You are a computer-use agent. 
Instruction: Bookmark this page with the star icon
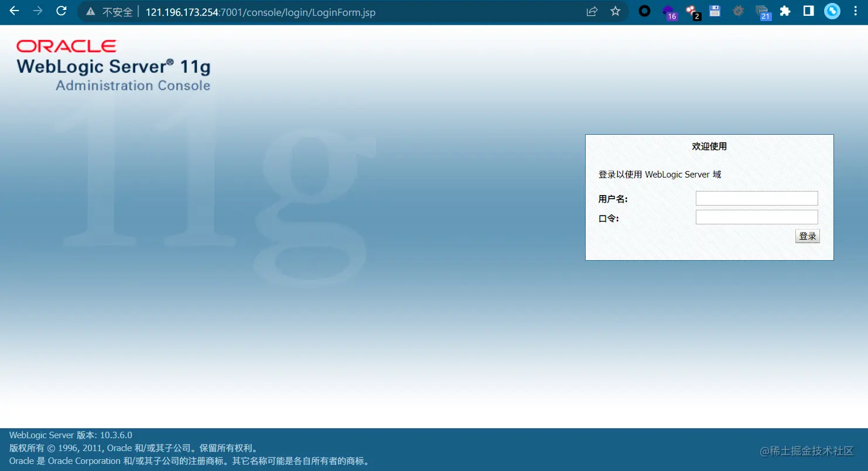click(615, 11)
